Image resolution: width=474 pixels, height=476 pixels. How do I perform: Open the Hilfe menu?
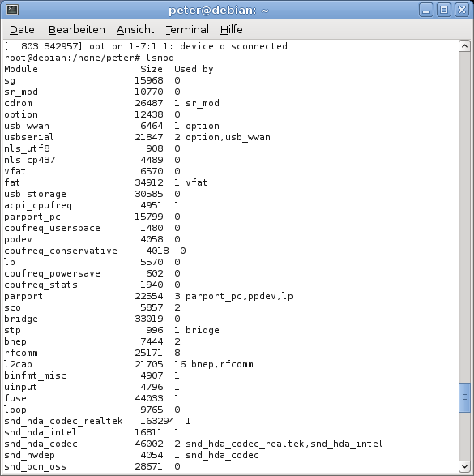tap(232, 30)
